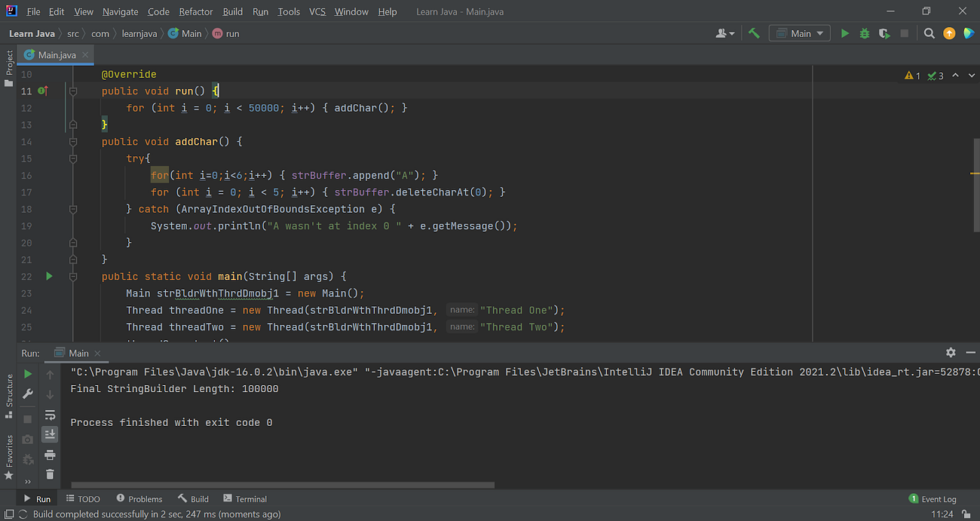Close the Main.java editor tab
This screenshot has height=521, width=980.
[x=85, y=55]
